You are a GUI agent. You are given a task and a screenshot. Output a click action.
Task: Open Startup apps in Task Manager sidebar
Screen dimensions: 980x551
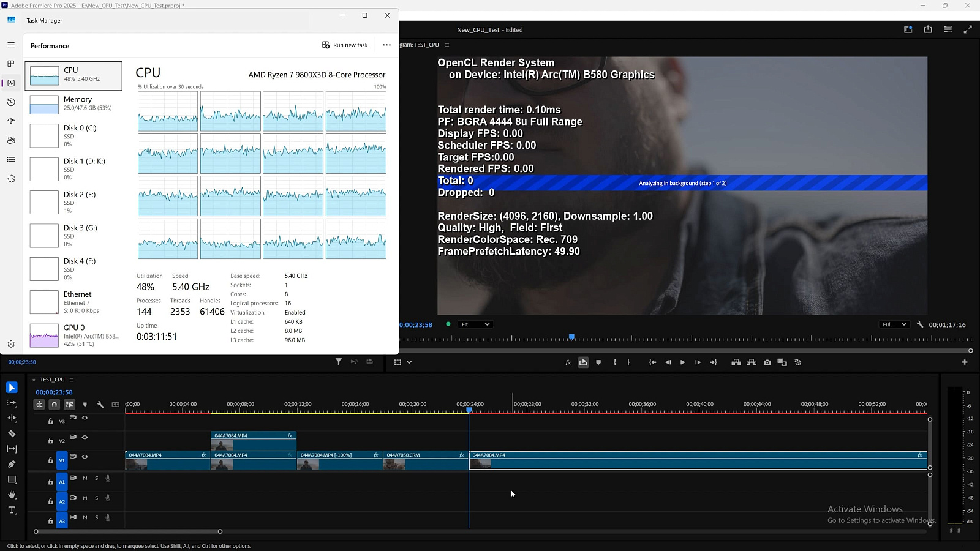[11, 121]
